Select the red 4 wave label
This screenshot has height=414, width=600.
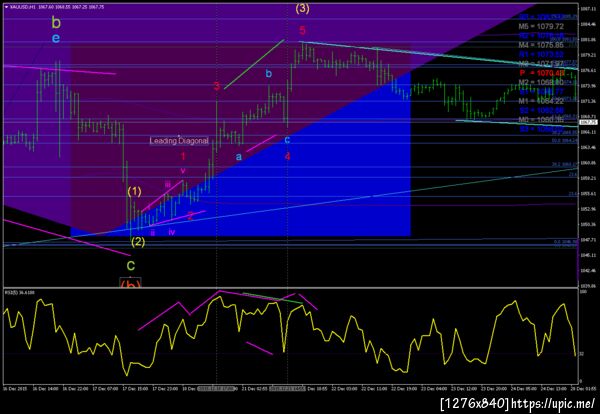pos(287,156)
